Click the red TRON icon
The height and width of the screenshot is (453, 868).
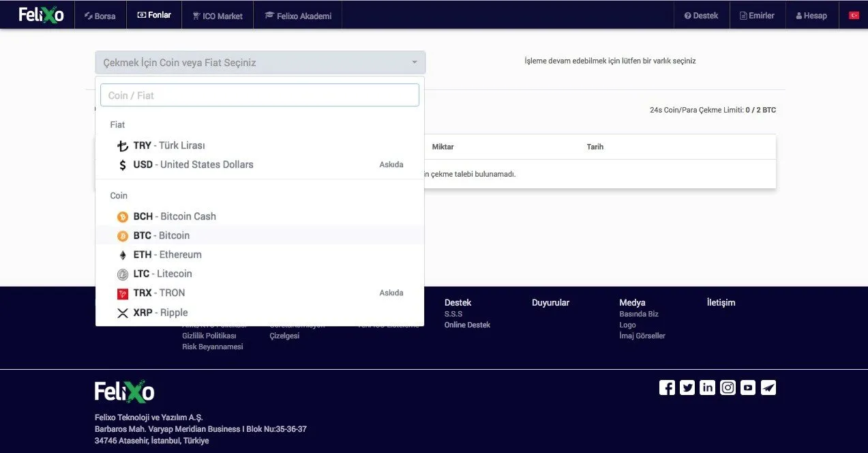[123, 293]
